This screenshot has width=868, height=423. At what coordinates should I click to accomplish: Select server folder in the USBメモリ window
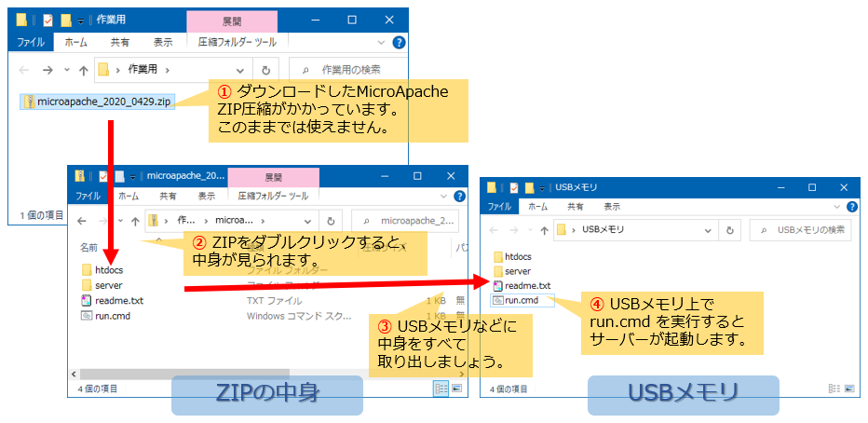click(x=517, y=271)
